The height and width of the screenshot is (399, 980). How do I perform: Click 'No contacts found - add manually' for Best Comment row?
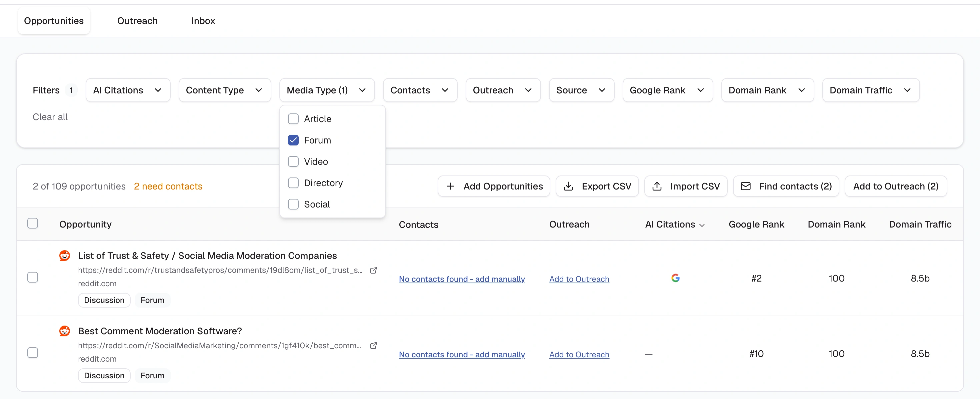[462, 354]
